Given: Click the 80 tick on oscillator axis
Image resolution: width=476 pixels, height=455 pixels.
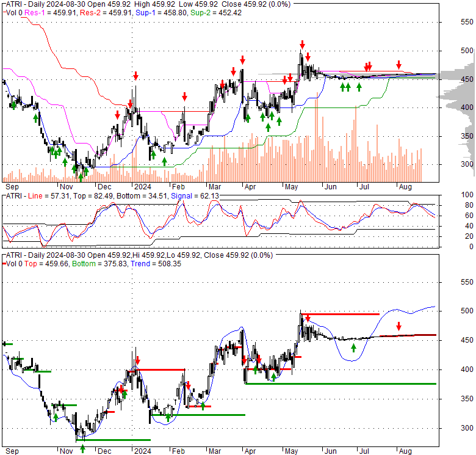Looking at the screenshot, I should (x=469, y=205).
